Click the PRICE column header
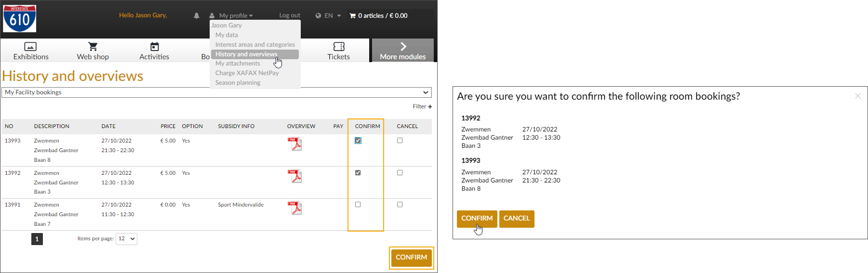 168,126
